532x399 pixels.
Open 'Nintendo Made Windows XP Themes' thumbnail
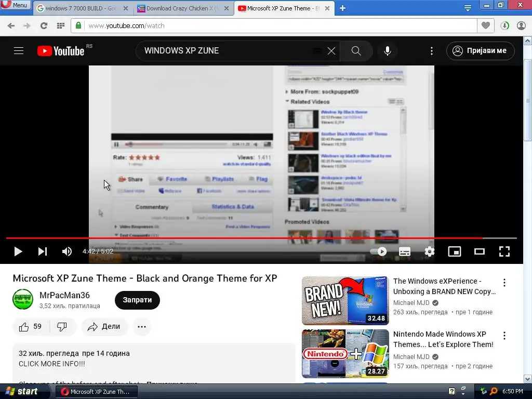345,353
